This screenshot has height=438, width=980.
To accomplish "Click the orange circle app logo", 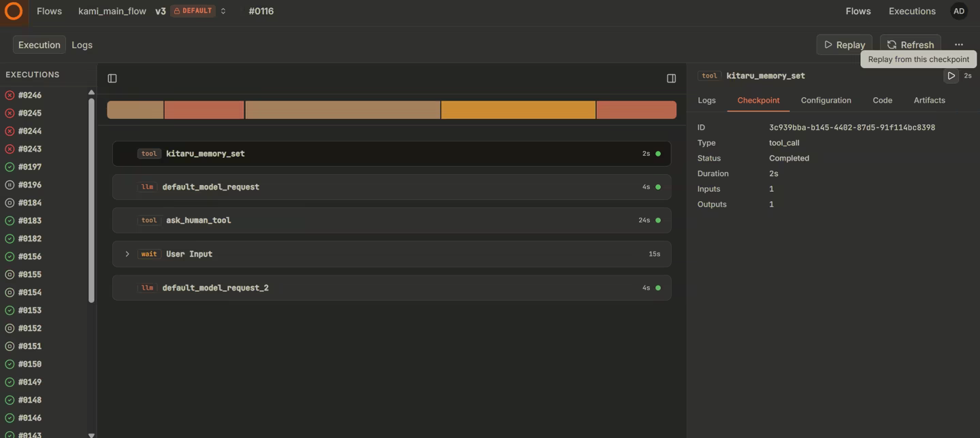I will [14, 11].
